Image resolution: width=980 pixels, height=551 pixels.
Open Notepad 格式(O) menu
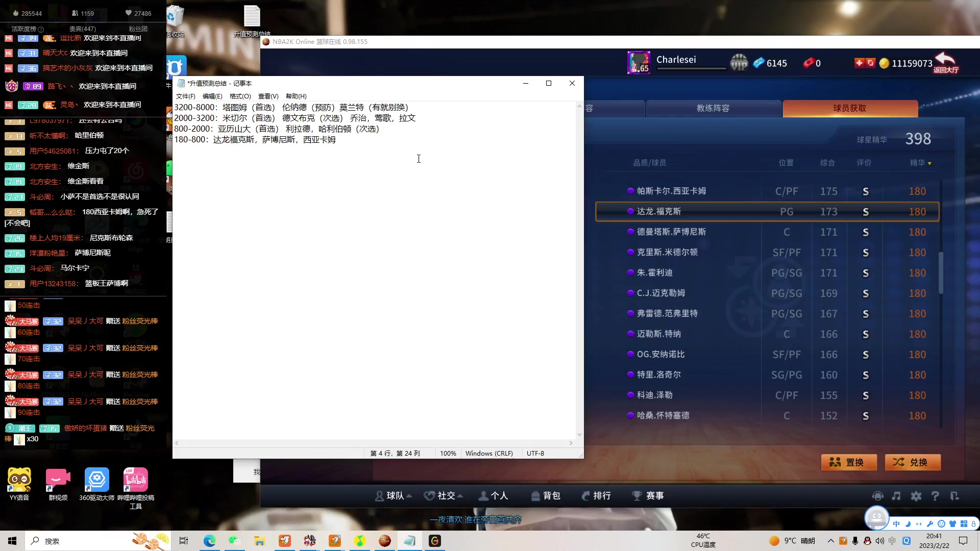[x=240, y=96]
